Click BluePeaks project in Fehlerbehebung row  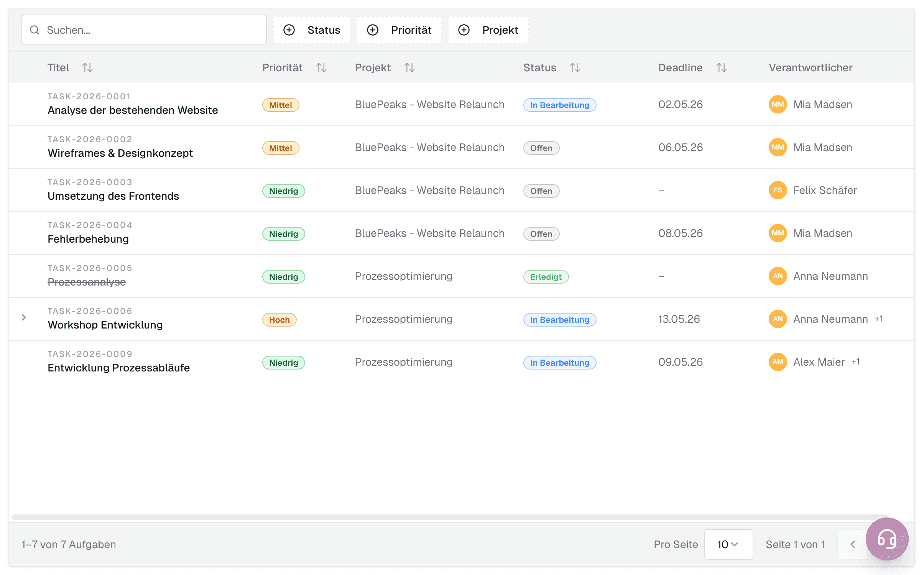click(x=429, y=233)
